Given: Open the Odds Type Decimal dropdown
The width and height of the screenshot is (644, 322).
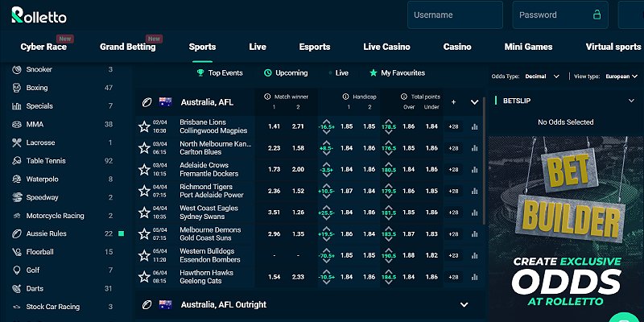Looking at the screenshot, I should tap(542, 76).
